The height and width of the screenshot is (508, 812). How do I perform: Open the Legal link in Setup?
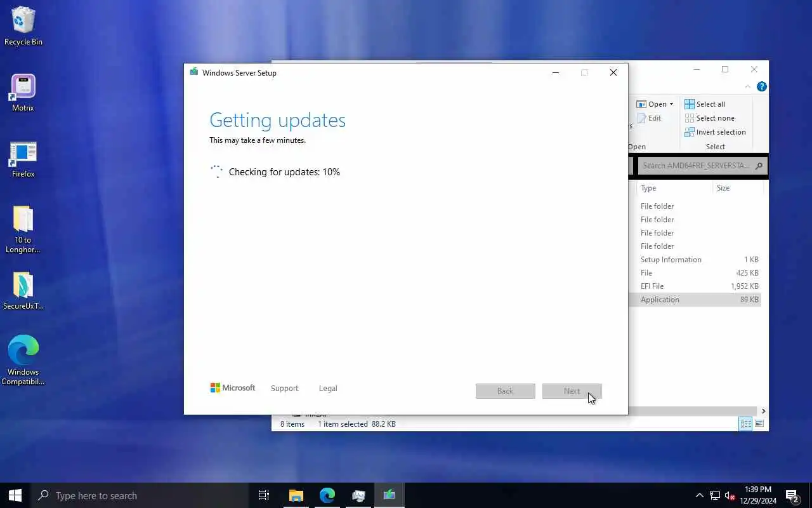(328, 388)
